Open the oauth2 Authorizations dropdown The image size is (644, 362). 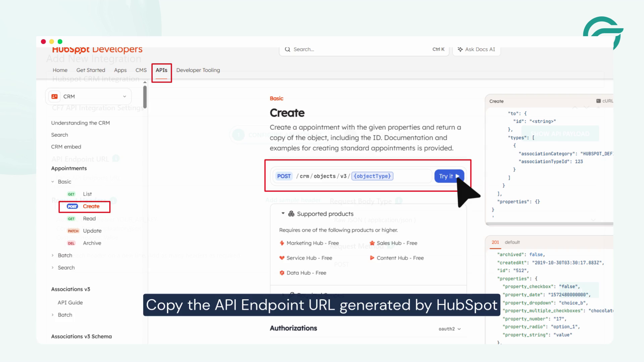coord(449,329)
